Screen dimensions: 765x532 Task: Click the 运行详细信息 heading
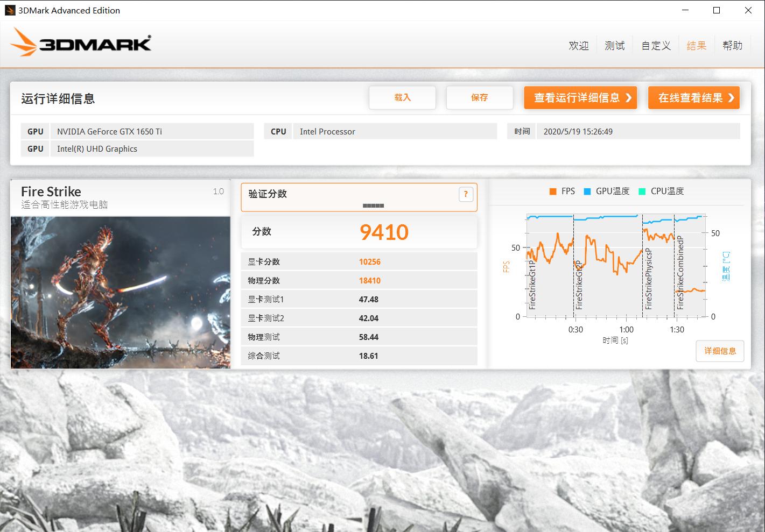[58, 98]
